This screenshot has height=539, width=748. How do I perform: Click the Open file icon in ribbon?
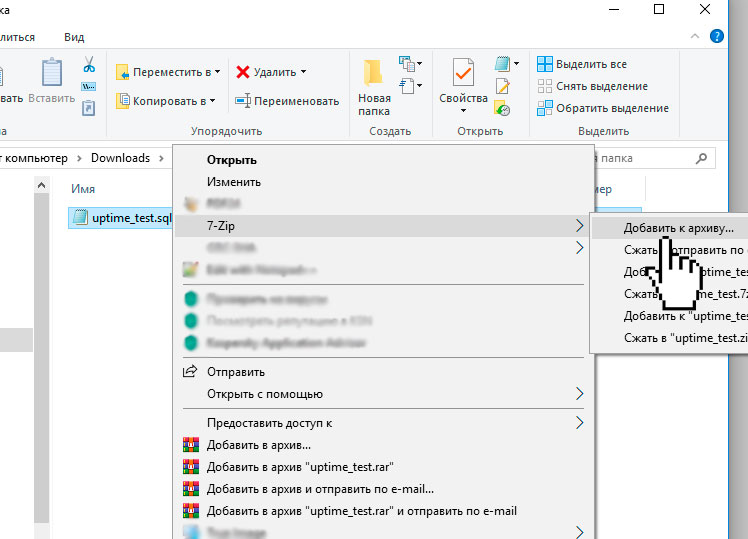point(502,63)
